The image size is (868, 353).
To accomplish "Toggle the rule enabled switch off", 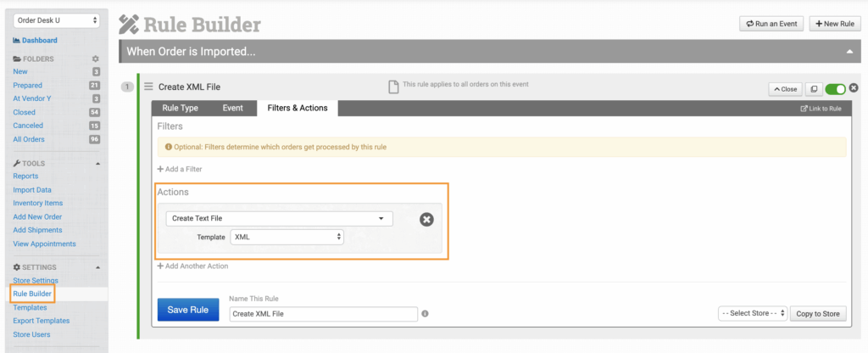I will tap(836, 88).
